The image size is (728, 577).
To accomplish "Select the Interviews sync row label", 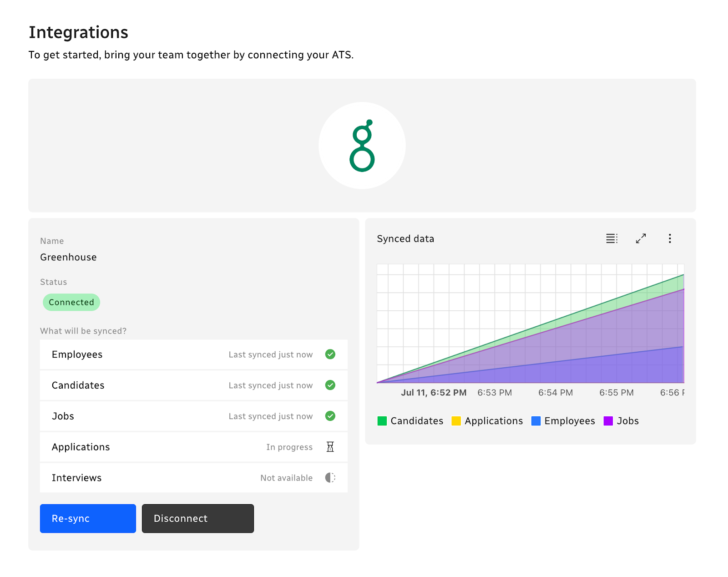I will tap(76, 478).
